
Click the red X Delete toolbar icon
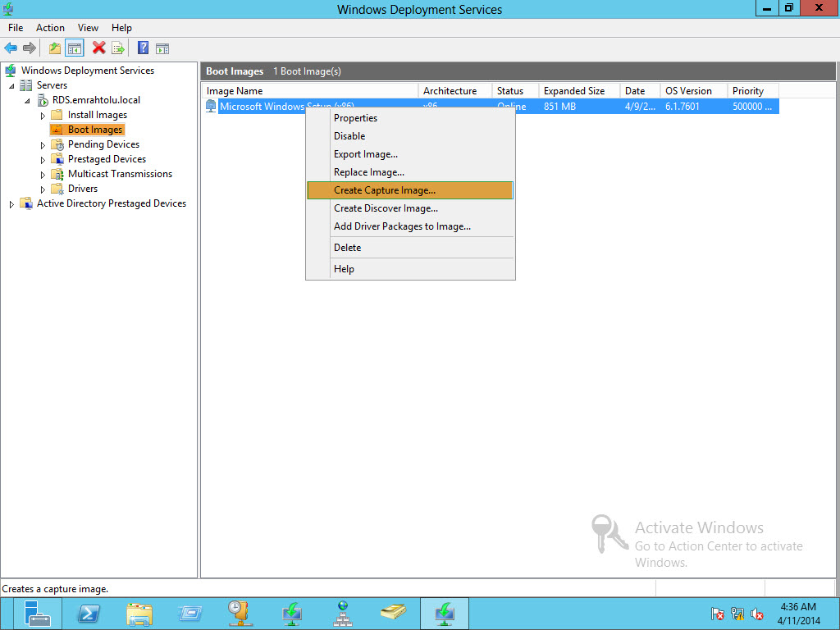[98, 48]
